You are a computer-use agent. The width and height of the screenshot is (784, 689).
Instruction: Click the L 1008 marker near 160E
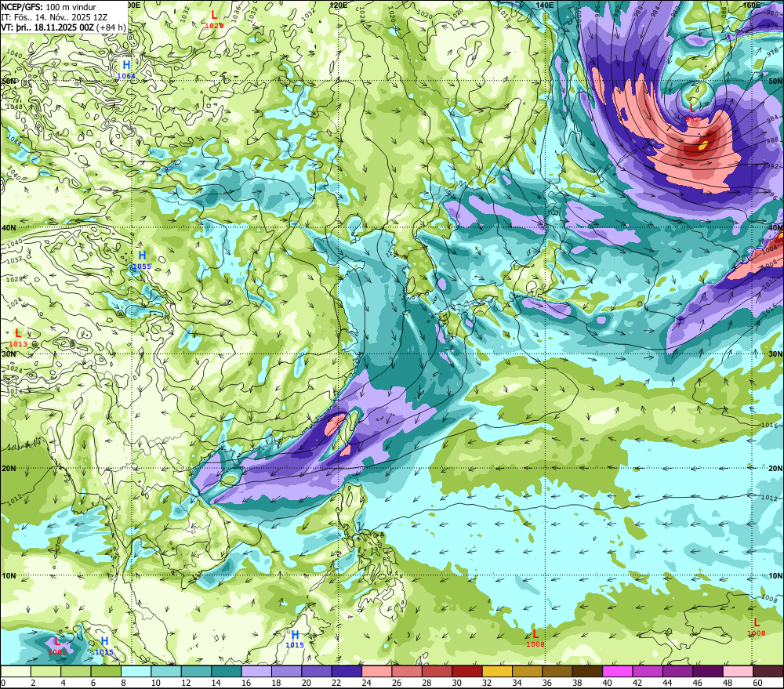(757, 626)
